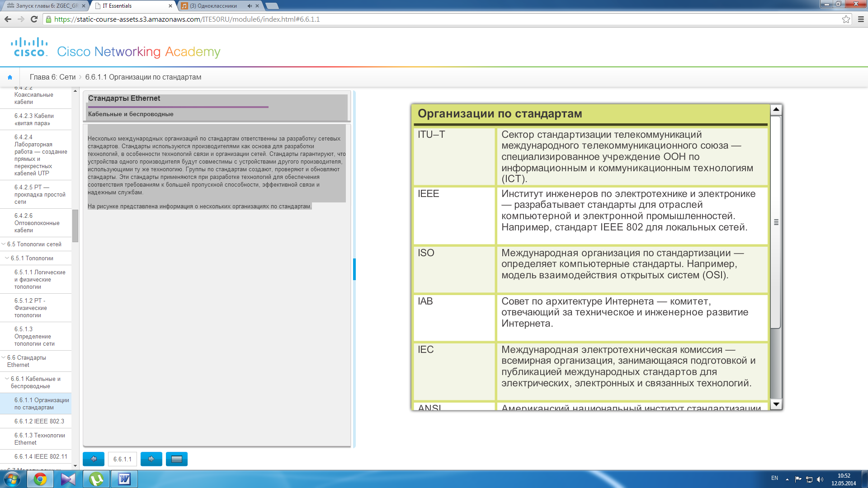The image size is (868, 488).
Task: Go to next page arrow button
Action: 151,459
